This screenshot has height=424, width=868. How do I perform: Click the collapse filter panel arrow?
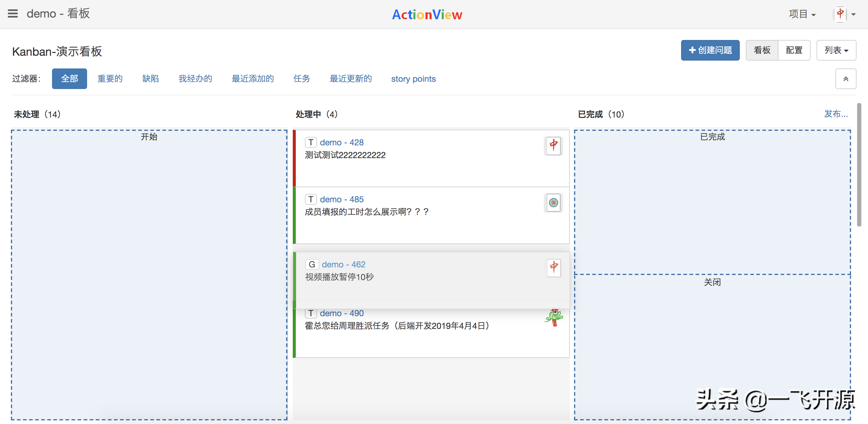pyautogui.click(x=845, y=79)
